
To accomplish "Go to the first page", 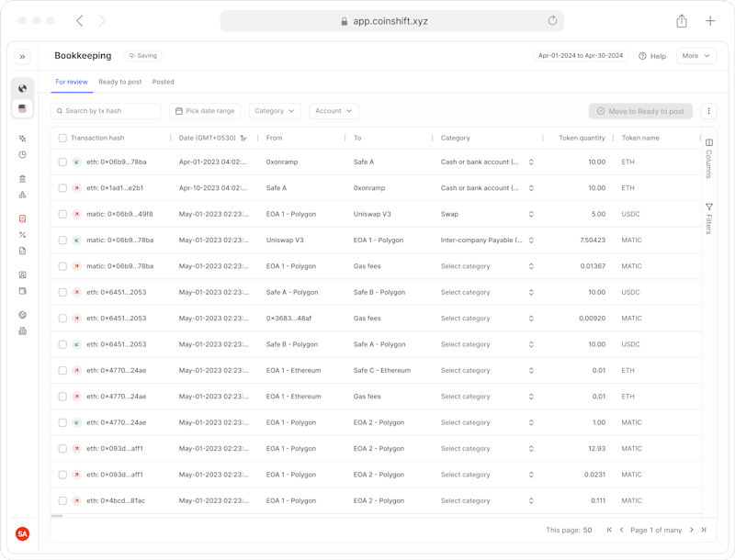I will [x=609, y=530].
